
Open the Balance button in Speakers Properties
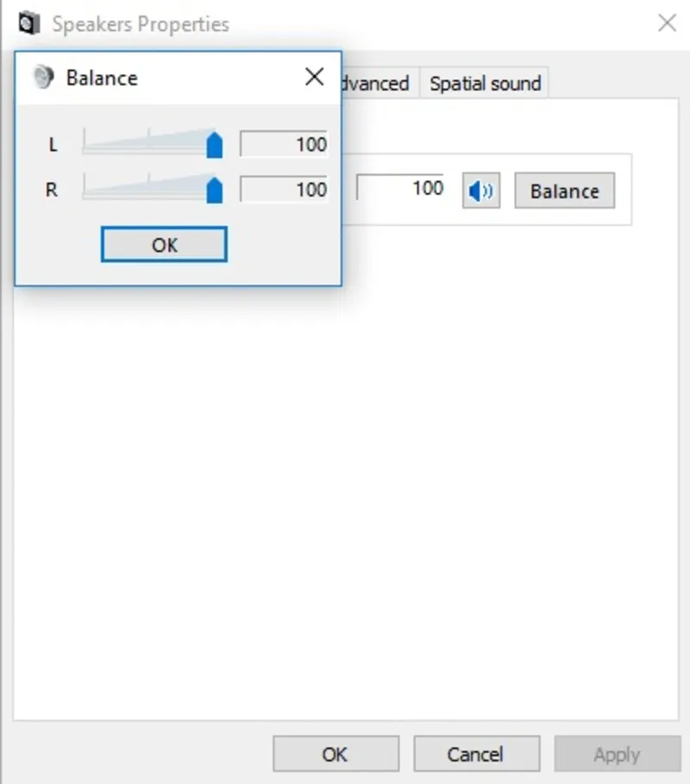pyautogui.click(x=564, y=191)
